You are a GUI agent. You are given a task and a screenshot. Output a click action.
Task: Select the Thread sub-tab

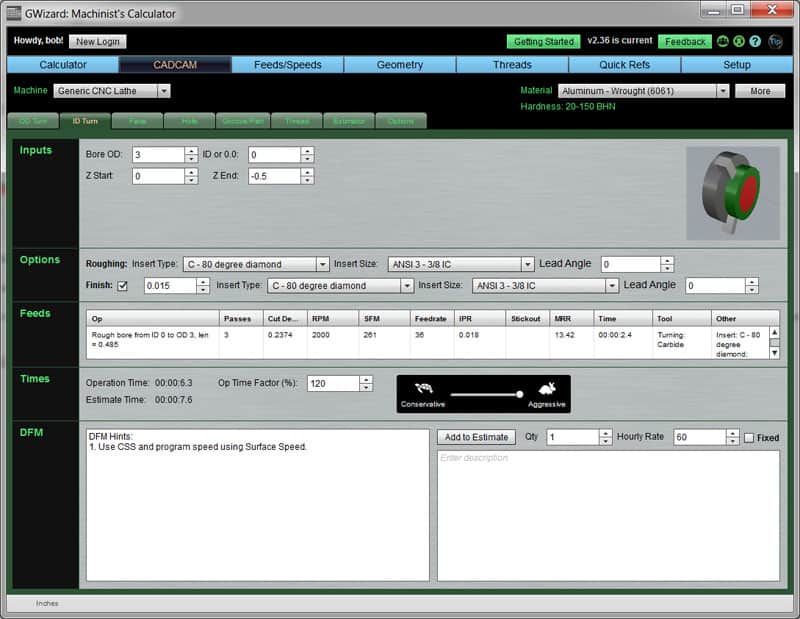[296, 120]
